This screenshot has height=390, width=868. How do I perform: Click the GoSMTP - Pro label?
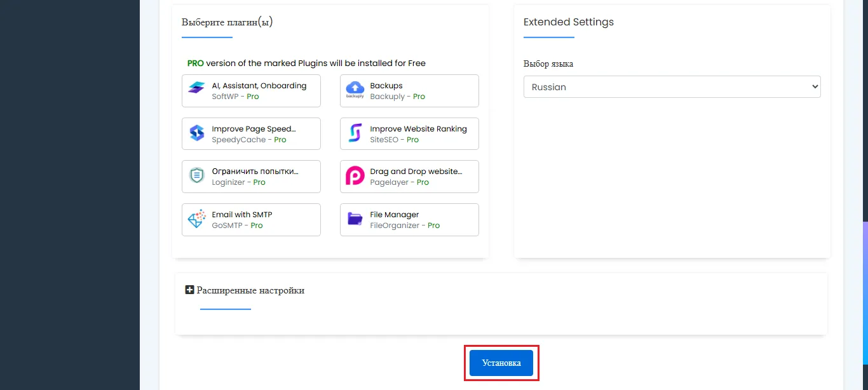[237, 225]
